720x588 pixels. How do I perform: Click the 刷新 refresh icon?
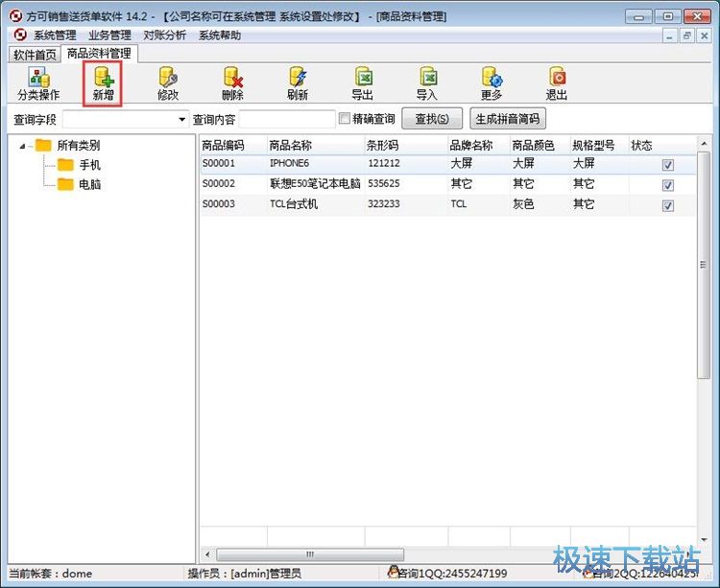(x=297, y=83)
